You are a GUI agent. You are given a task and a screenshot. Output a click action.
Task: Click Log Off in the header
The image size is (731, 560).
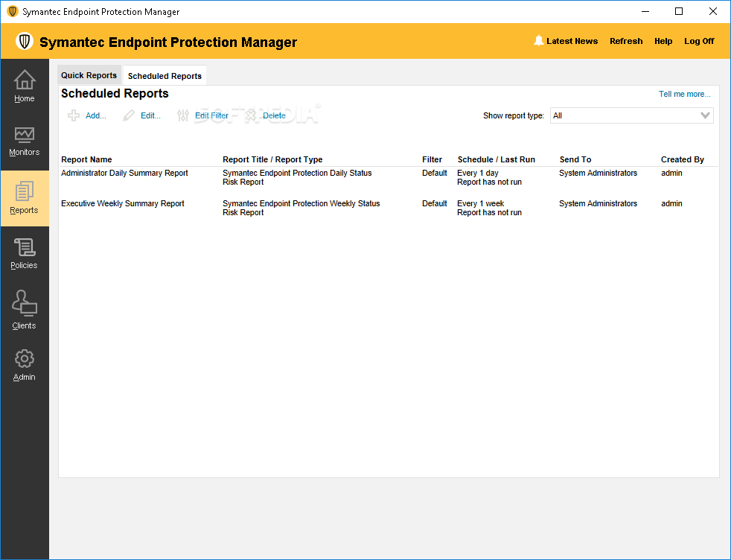pos(699,41)
